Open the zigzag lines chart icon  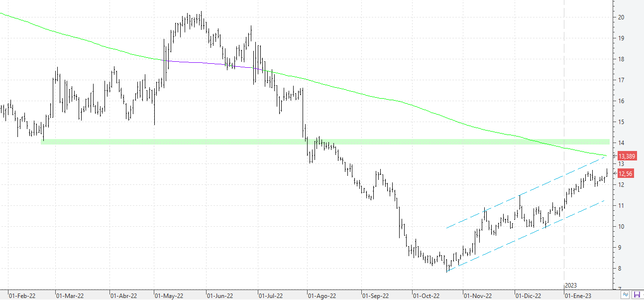click(x=626, y=295)
